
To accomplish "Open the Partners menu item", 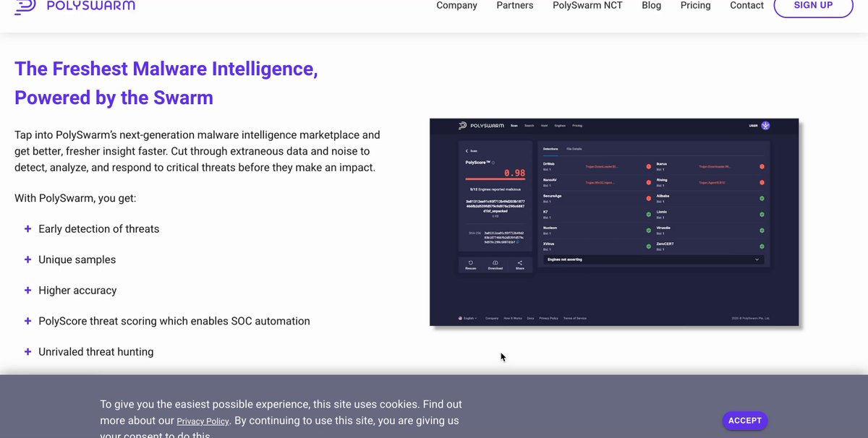I will pyautogui.click(x=515, y=5).
